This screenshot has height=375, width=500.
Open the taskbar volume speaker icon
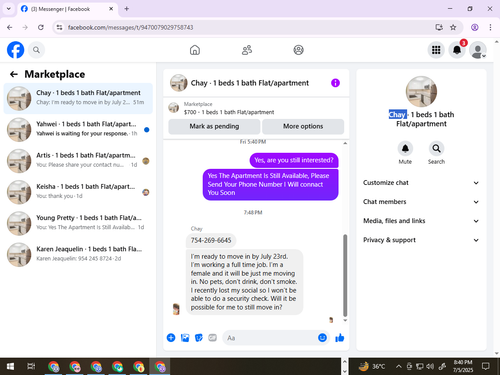pos(430,367)
